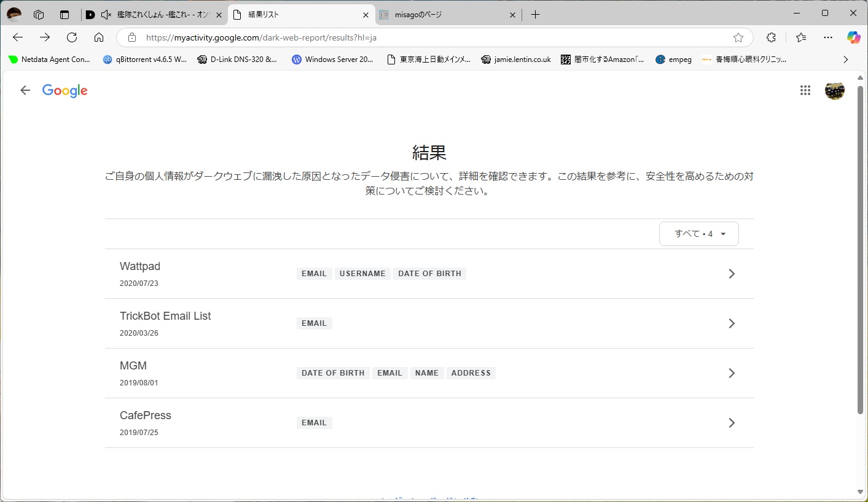Reload the page with browser refresh icon
This screenshot has width=868, height=502.
coord(72,37)
